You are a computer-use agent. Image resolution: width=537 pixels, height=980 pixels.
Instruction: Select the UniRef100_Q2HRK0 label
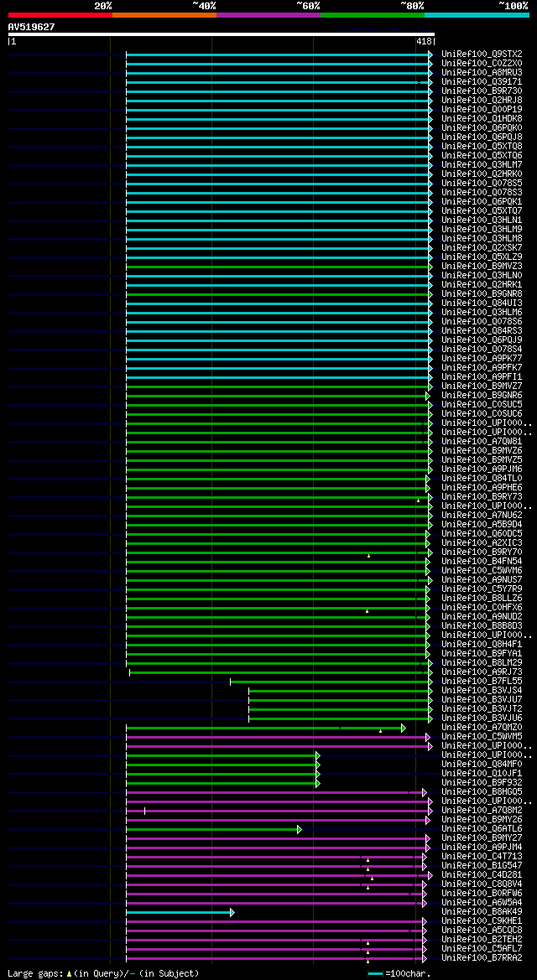(x=482, y=174)
